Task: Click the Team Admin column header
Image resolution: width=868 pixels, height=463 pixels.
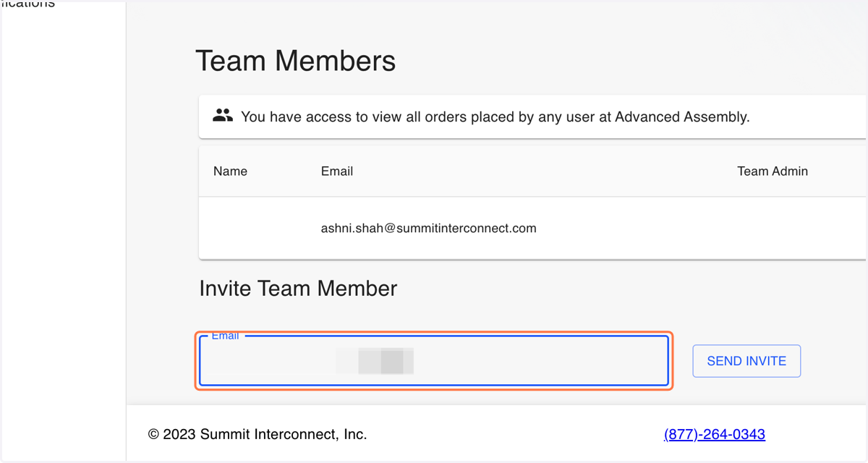Action: click(773, 171)
